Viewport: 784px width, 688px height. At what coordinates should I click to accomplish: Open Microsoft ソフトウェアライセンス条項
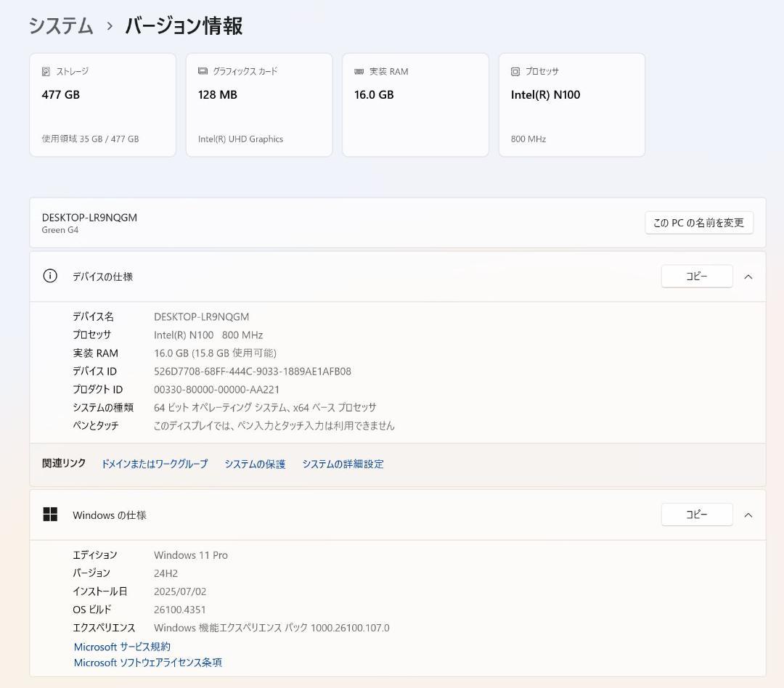click(x=147, y=663)
